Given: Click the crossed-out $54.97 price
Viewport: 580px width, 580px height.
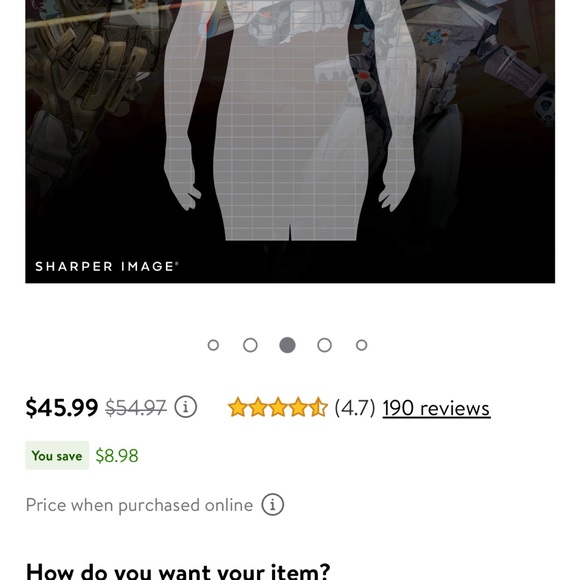Looking at the screenshot, I should [136, 408].
